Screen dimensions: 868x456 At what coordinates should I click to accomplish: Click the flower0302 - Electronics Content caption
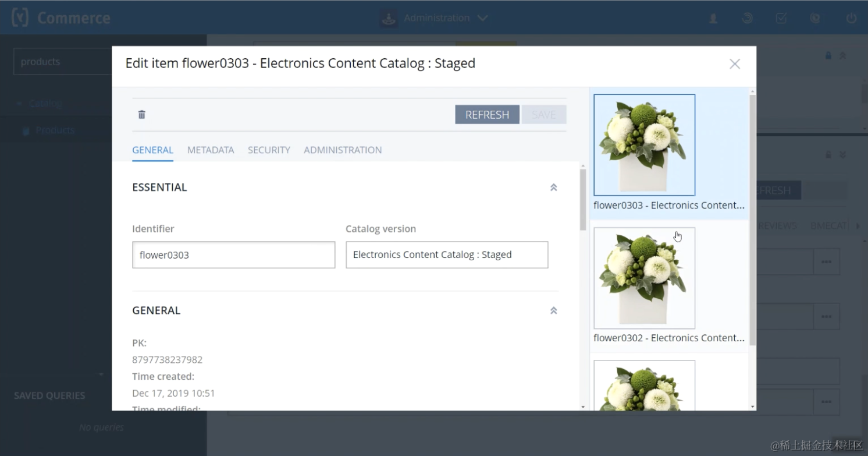(669, 338)
